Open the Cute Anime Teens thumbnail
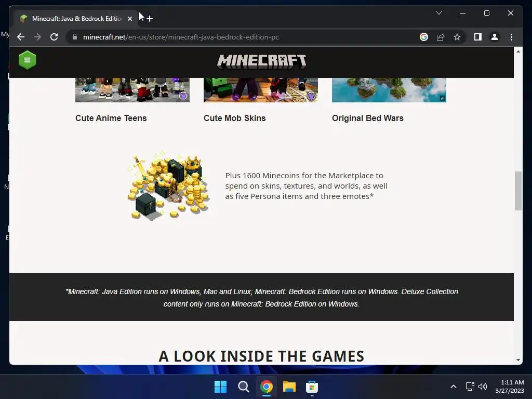Screen dimensions: 532x399 pos(132,90)
